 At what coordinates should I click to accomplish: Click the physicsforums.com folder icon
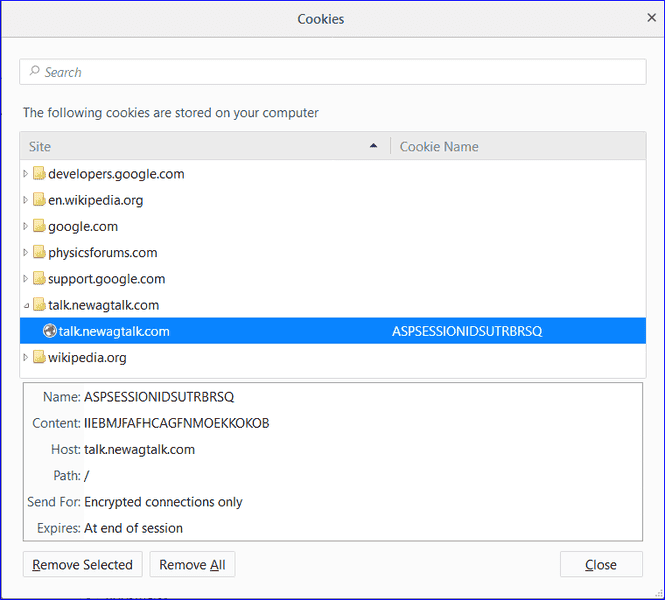coord(39,253)
